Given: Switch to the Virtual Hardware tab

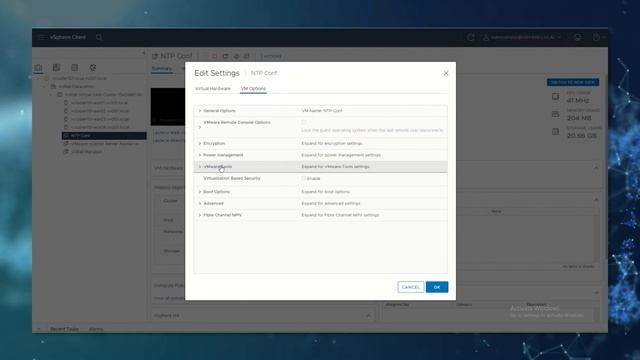Looking at the screenshot, I should 213,89.
